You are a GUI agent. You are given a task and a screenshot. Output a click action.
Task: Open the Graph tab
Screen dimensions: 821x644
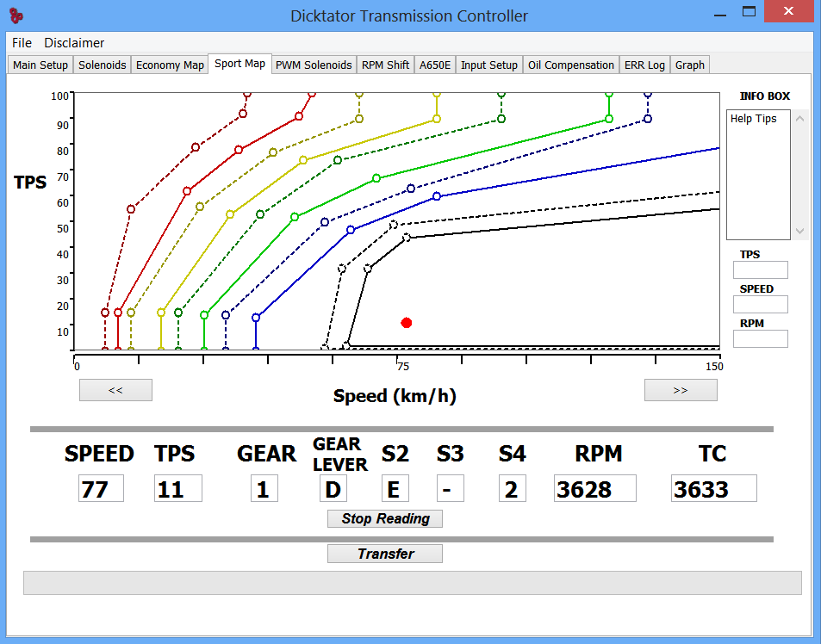click(x=689, y=65)
